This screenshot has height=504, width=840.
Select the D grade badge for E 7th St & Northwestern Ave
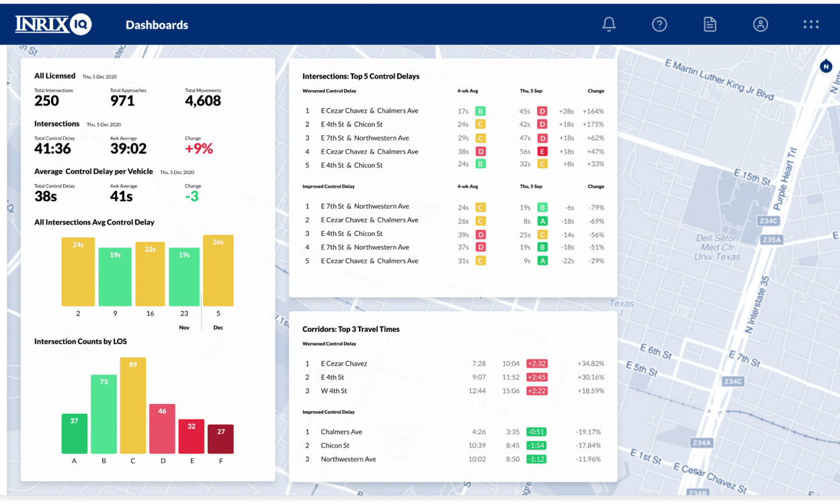tap(542, 138)
